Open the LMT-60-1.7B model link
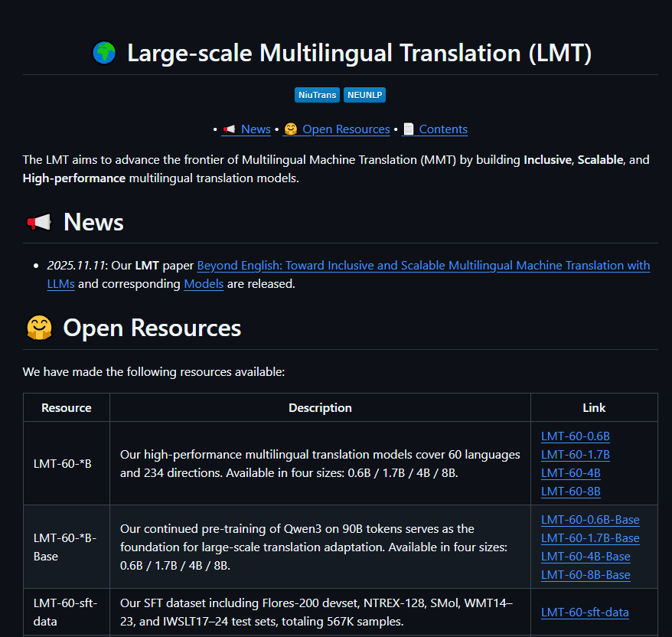Screen dimensions: 672x637 pos(575,455)
